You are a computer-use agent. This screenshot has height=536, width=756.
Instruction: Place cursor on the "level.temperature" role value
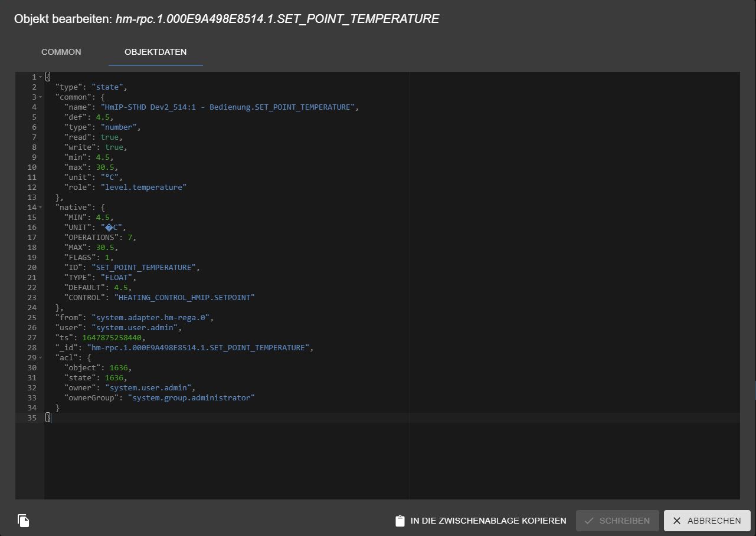coord(143,187)
